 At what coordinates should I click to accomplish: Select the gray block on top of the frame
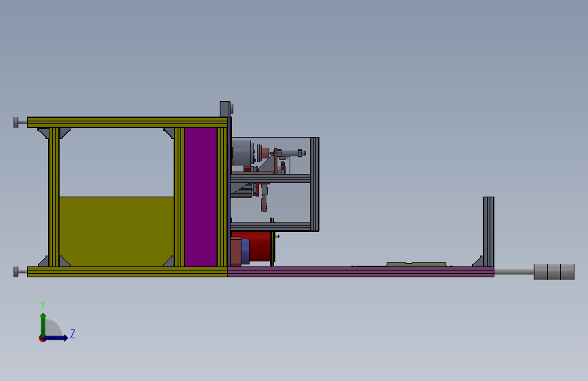pos(224,108)
